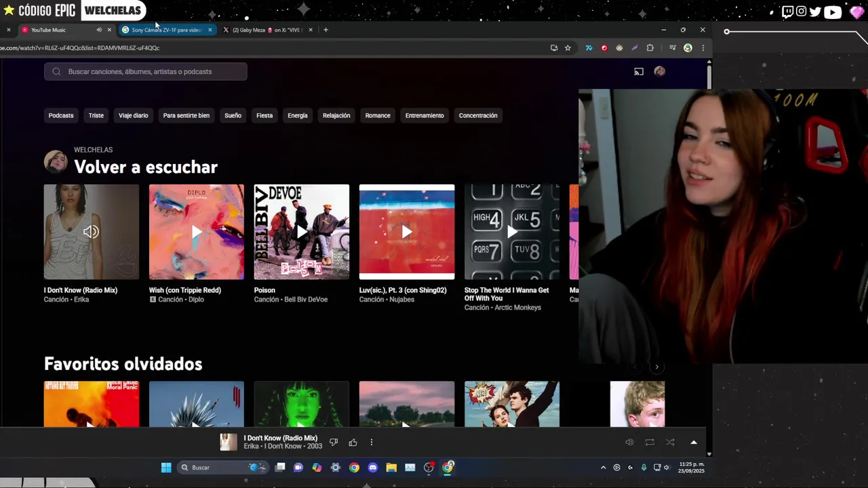
Task: Open the Nujabes artist link
Action: point(402,300)
